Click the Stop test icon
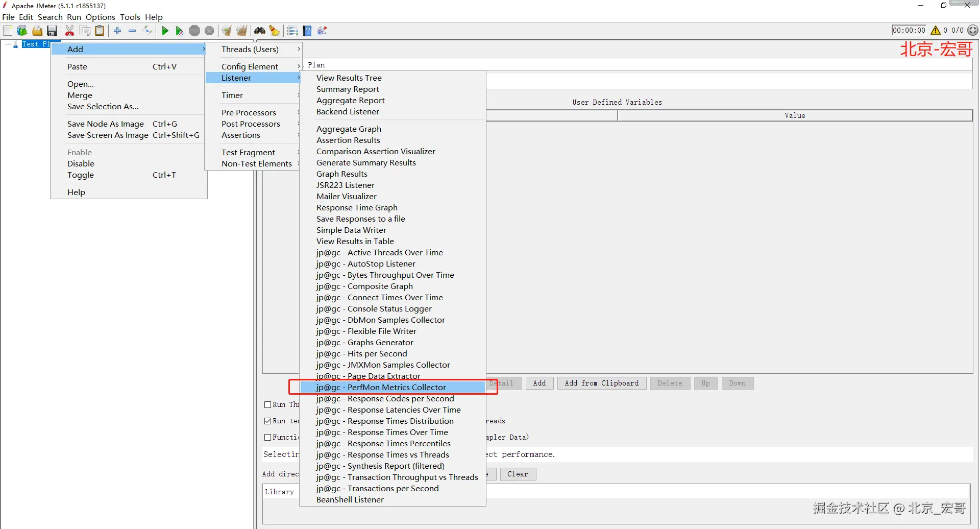 pos(194,31)
